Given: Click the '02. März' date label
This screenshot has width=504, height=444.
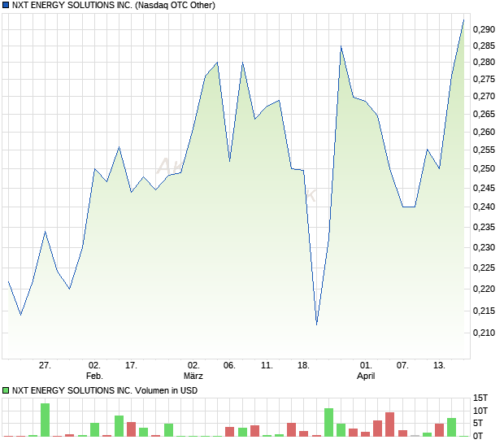Looking at the screenshot, I should [193, 371].
